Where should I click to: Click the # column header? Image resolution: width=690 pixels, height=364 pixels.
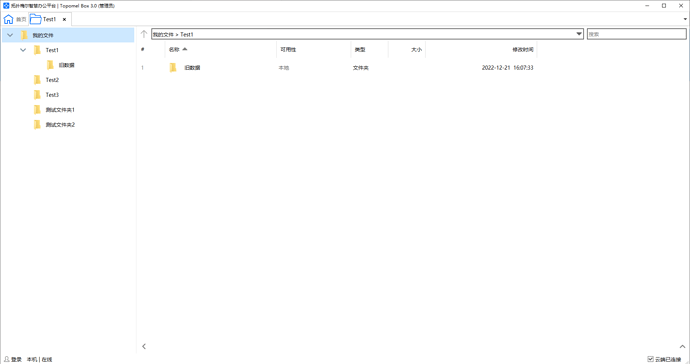(143, 50)
